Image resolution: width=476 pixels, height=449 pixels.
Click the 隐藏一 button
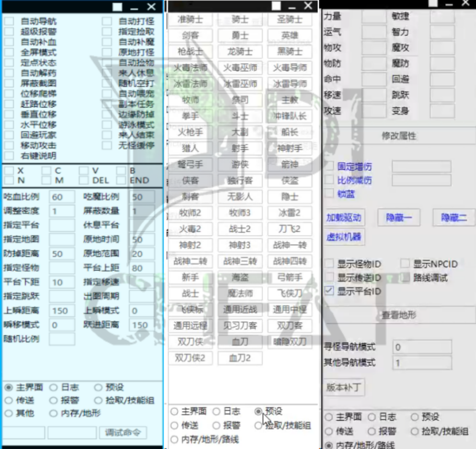click(x=399, y=218)
